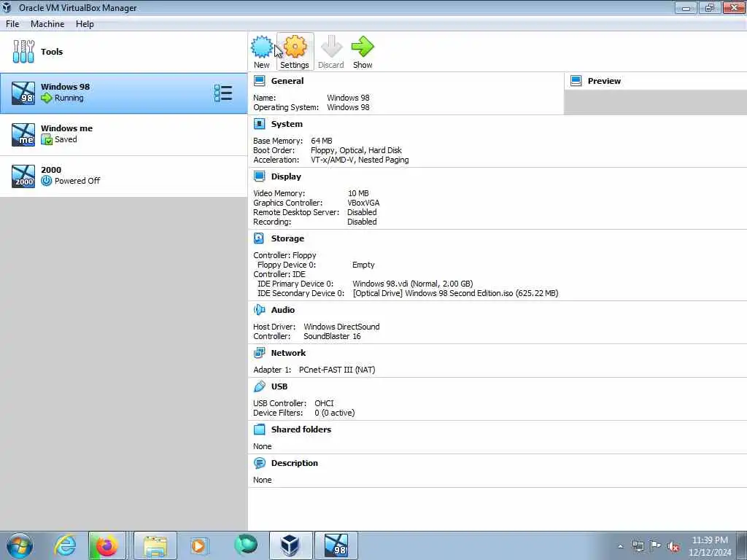Click the gray VM preview thumbnail
The image size is (747, 560).
pyautogui.click(x=655, y=102)
